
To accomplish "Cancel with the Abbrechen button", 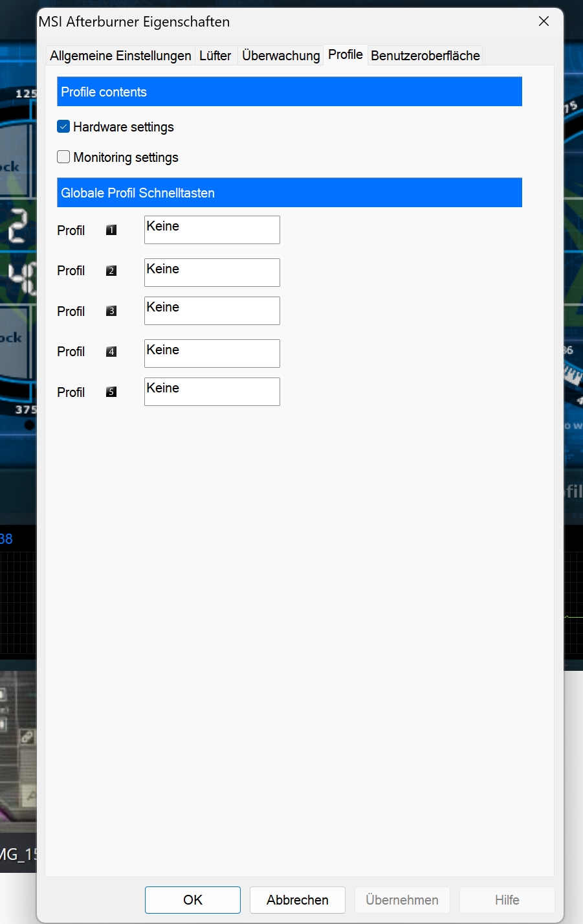I will pyautogui.click(x=298, y=900).
